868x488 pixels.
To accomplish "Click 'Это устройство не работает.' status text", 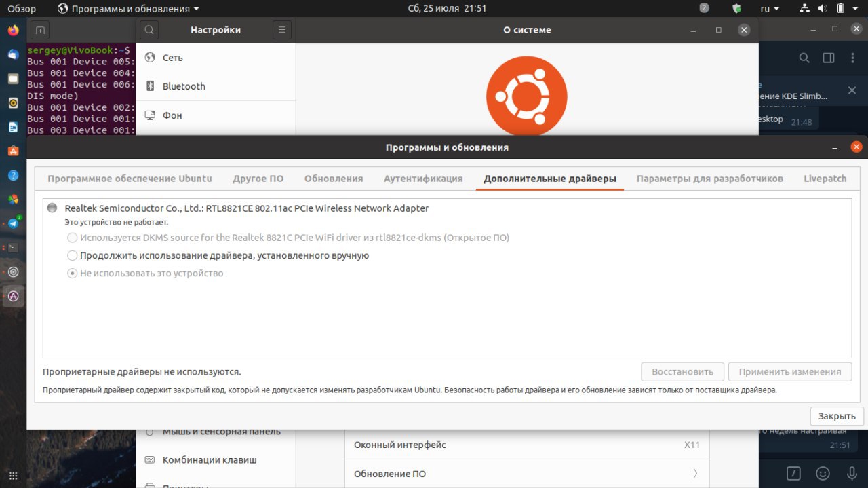I will (117, 222).
